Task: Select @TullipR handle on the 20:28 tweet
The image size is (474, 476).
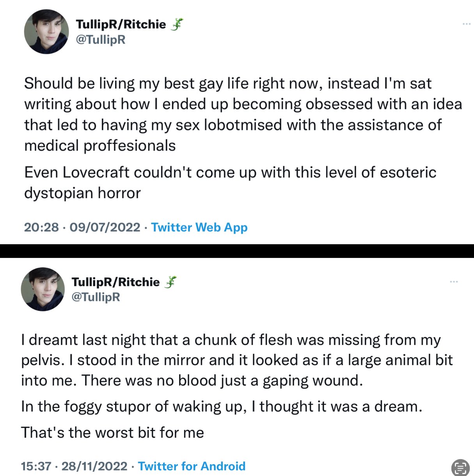Action: click(x=101, y=39)
